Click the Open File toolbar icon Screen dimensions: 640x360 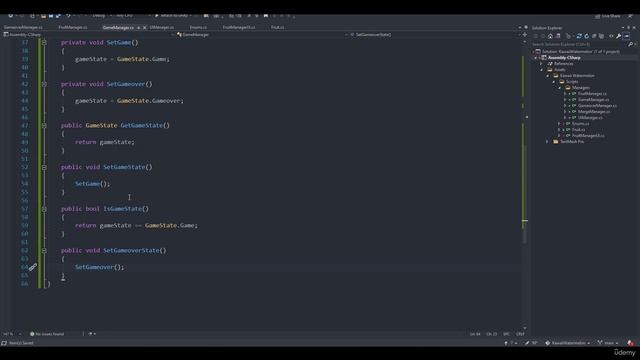(x=43, y=16)
